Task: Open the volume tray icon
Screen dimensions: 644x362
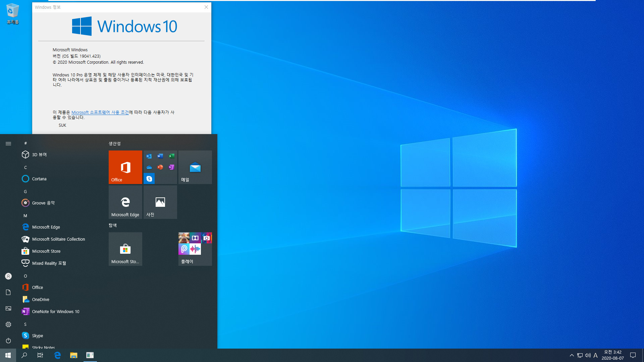Action: 588,355
